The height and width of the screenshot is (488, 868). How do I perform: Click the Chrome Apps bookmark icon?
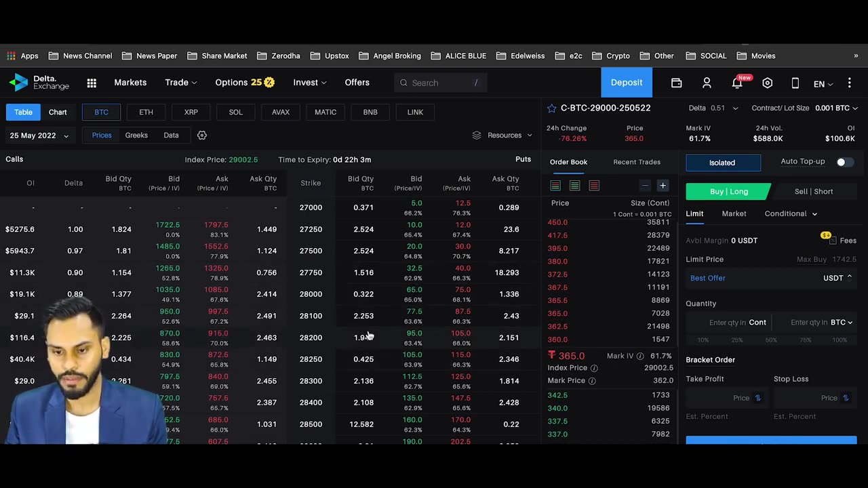pos(11,56)
